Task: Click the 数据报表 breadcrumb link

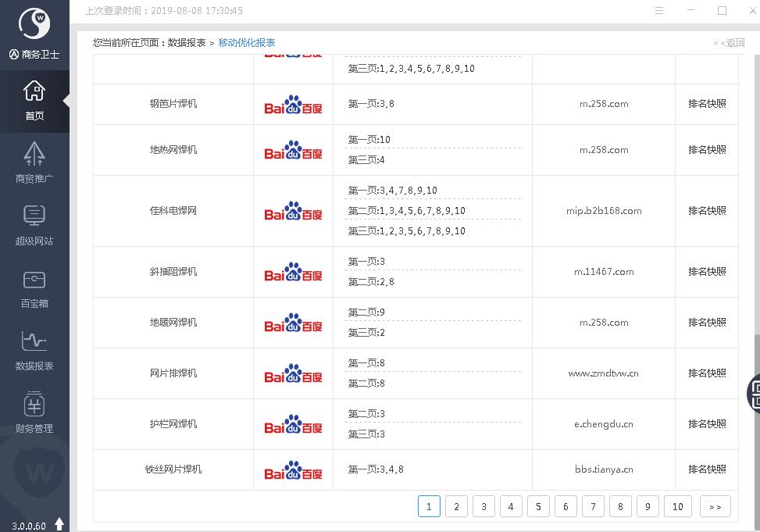Action: [x=187, y=43]
